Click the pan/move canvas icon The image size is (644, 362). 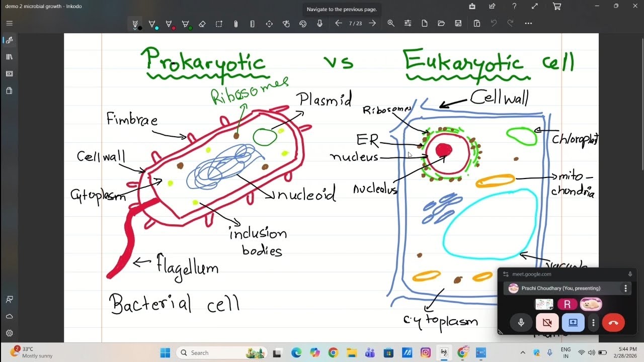coord(269,24)
